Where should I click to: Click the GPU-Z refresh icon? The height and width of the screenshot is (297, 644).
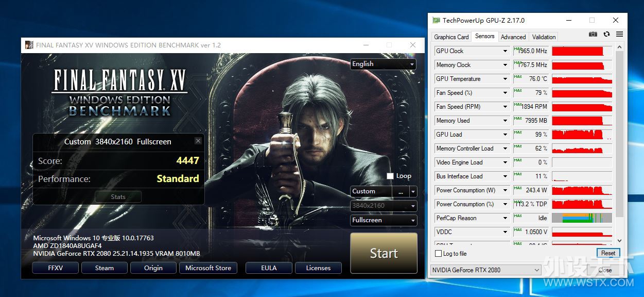coord(607,34)
